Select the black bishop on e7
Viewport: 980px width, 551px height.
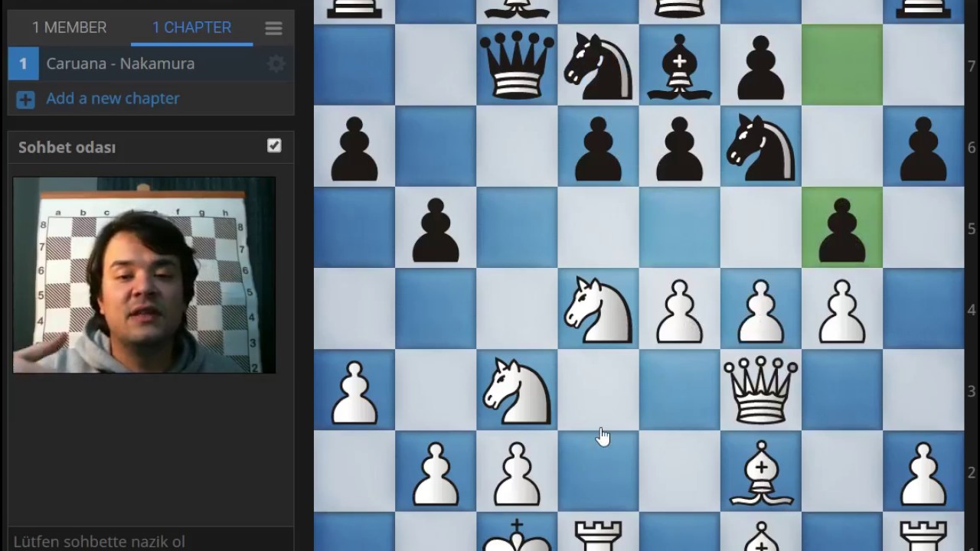click(679, 67)
